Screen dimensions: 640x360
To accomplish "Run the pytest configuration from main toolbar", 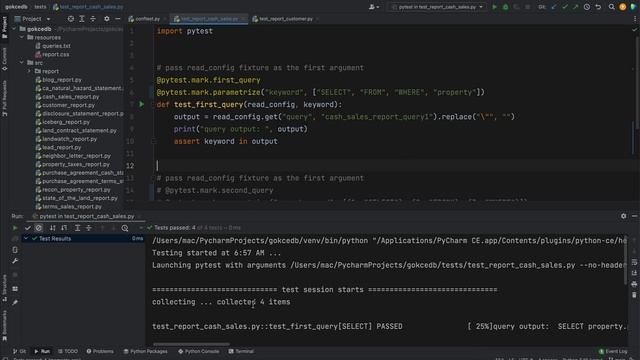I will click(x=494, y=7).
